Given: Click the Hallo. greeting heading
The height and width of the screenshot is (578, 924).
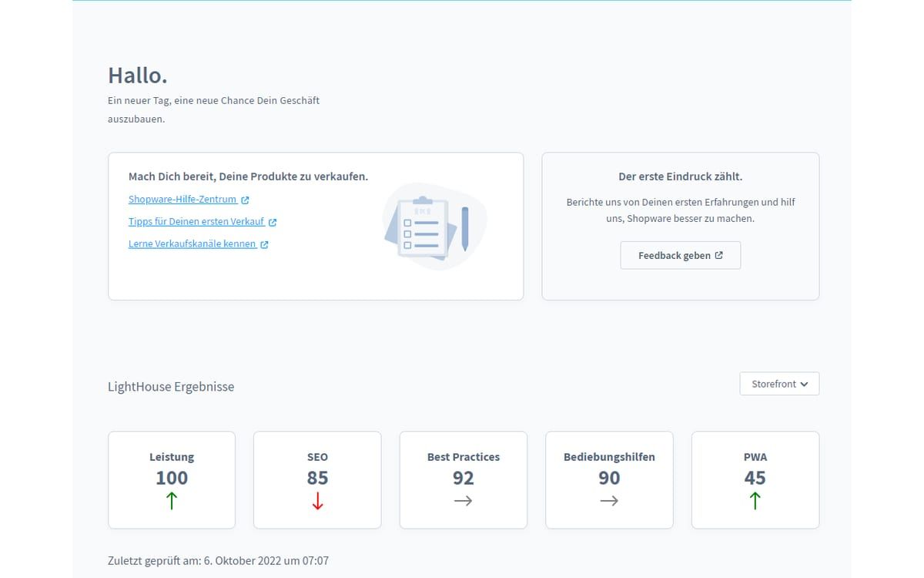Looking at the screenshot, I should pyautogui.click(x=138, y=76).
